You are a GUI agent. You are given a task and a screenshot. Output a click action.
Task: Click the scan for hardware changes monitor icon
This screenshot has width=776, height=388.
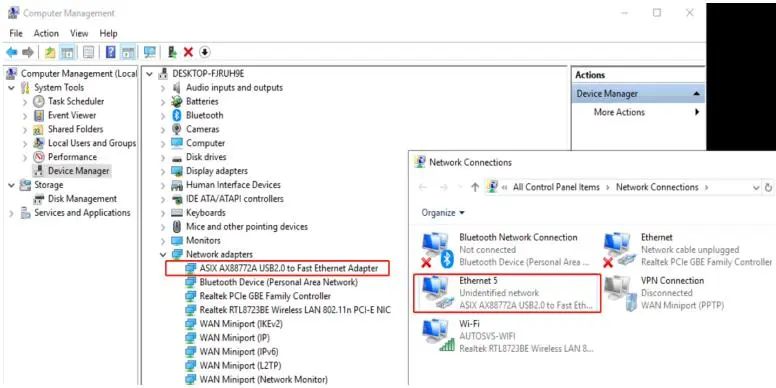coord(149,52)
